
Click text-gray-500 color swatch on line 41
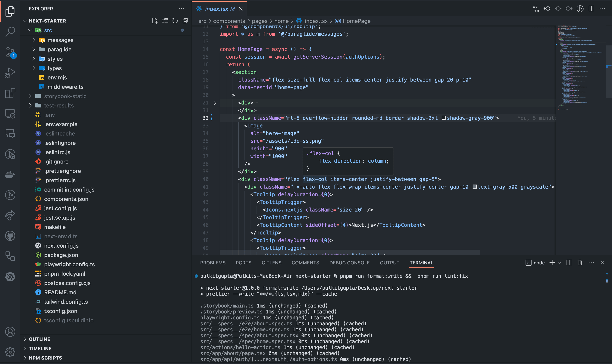[x=474, y=187]
